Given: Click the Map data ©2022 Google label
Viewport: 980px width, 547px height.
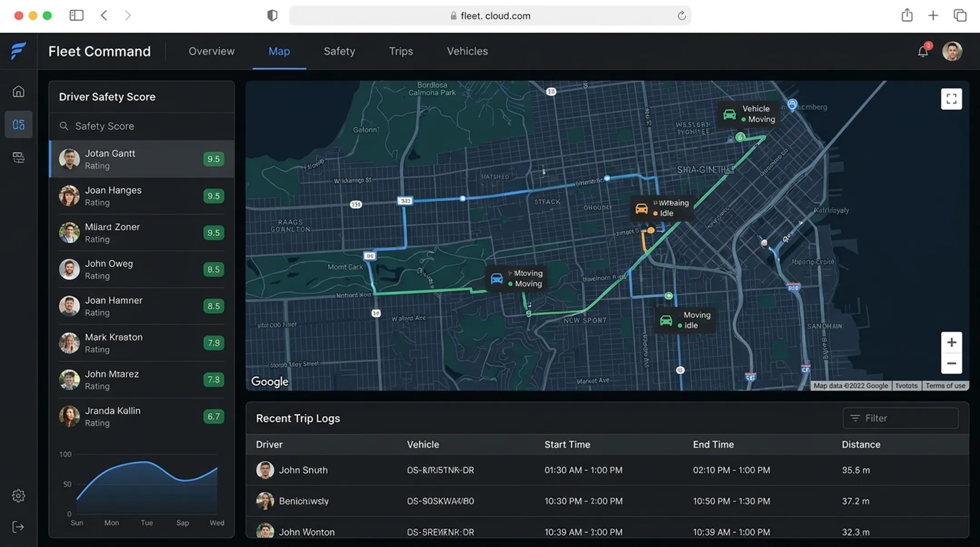Looking at the screenshot, I should point(851,386).
